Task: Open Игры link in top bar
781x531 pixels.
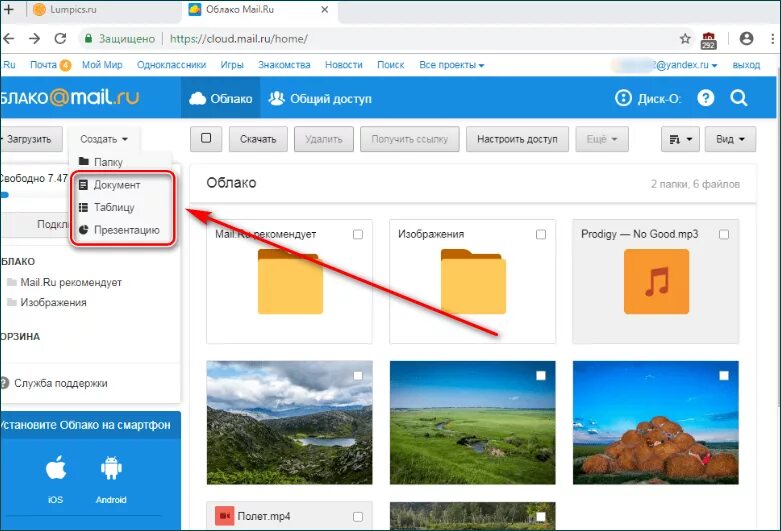Action: coord(232,65)
